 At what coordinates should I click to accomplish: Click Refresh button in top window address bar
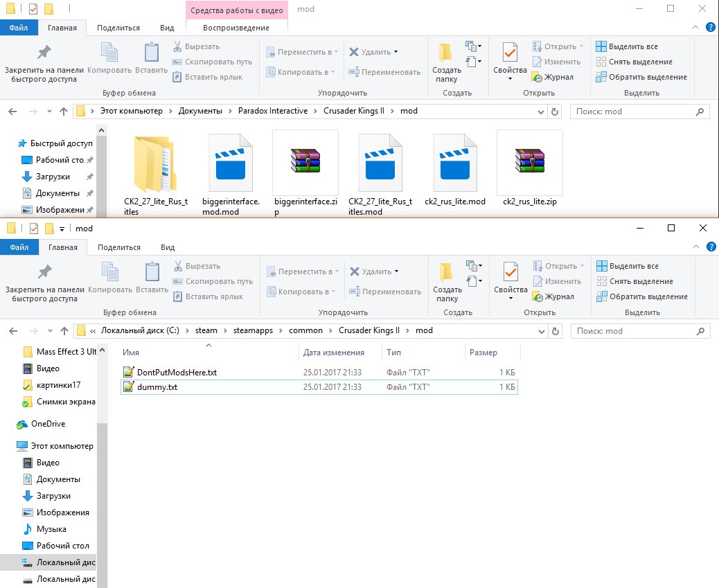[x=555, y=112]
